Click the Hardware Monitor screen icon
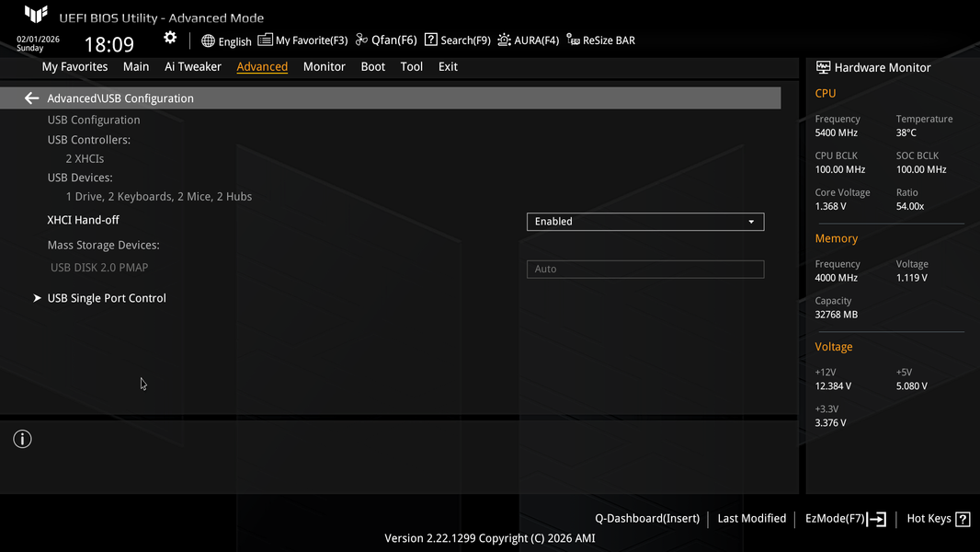 click(x=823, y=67)
